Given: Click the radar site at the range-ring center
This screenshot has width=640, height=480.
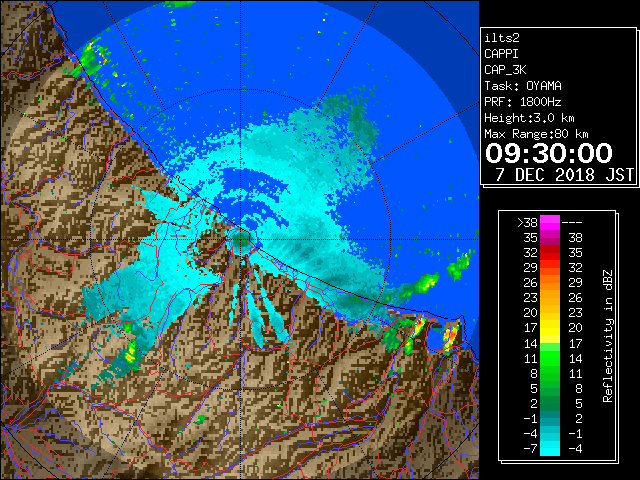Looking at the screenshot, I should point(241,239).
